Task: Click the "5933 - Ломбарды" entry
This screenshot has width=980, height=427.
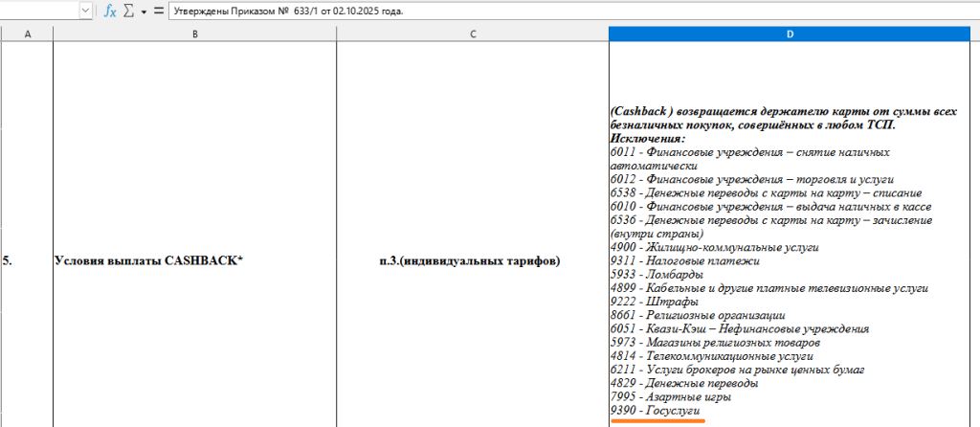Action: [x=657, y=274]
